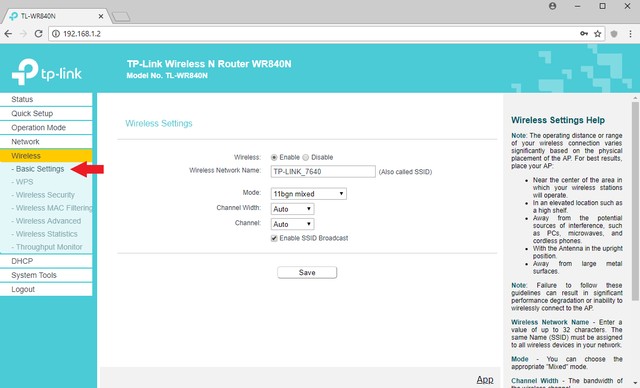Bookmark this page with the star icon
Screen dimensions: 640x388
598,34
